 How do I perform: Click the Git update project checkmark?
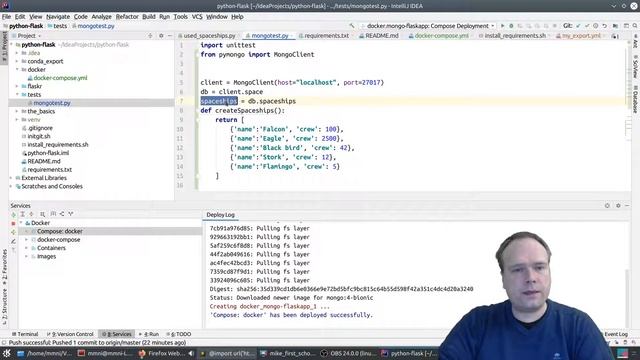pyautogui.click(x=578, y=26)
